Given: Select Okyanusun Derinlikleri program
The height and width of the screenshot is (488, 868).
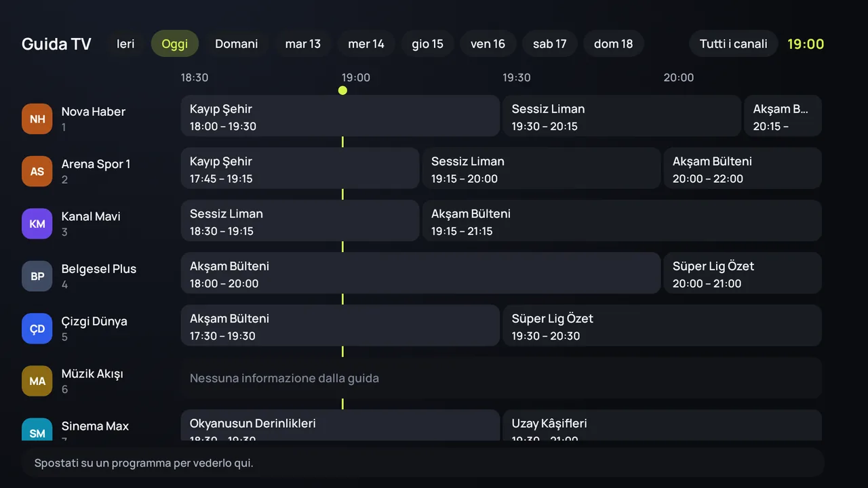Looking at the screenshot, I should click(x=340, y=426).
